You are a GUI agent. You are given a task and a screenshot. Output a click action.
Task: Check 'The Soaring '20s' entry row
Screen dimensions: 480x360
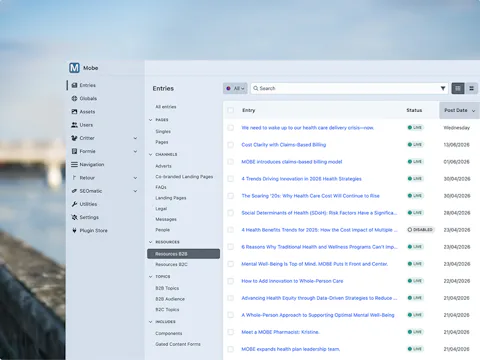click(230, 196)
